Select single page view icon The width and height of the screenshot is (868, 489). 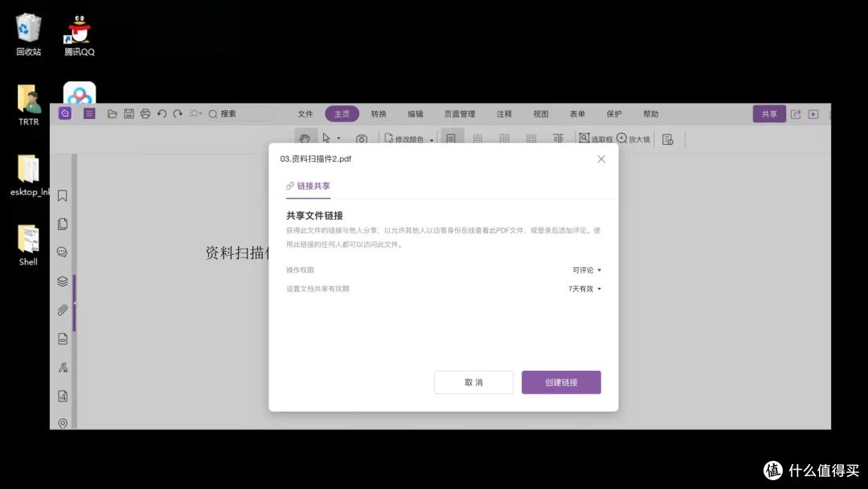pyautogui.click(x=451, y=138)
